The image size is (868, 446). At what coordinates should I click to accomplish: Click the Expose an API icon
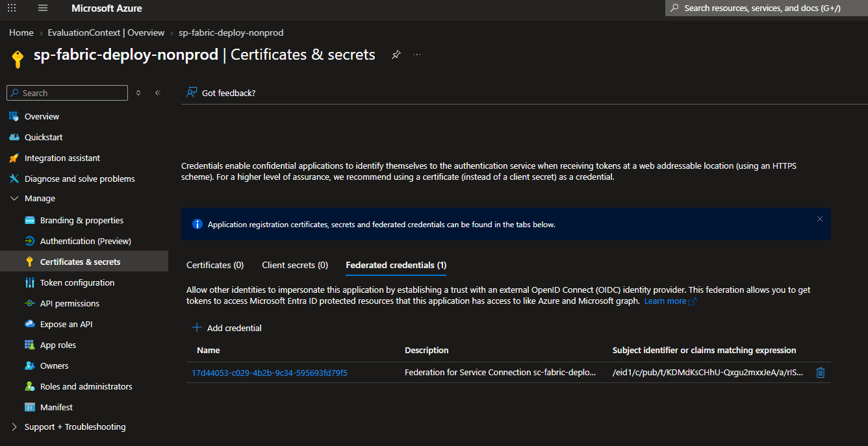click(29, 324)
